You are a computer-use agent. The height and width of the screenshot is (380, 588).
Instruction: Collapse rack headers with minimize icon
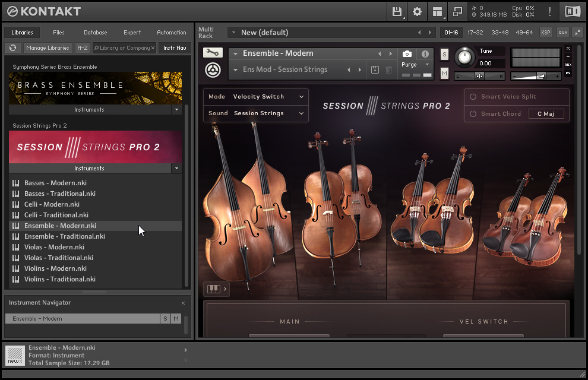[578, 33]
